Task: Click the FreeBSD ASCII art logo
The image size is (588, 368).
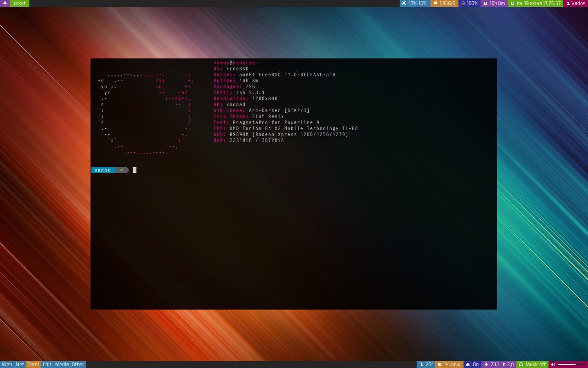Action: (x=145, y=109)
